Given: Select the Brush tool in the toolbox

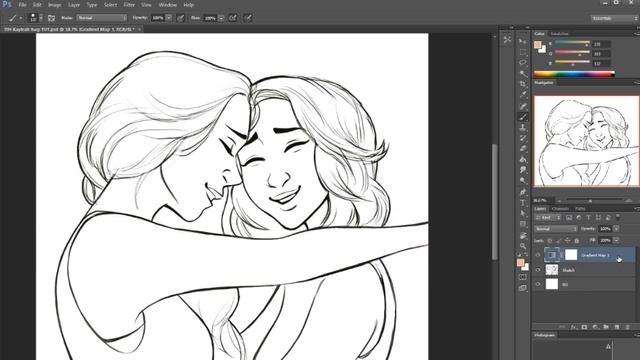Looking at the screenshot, I should click(523, 117).
